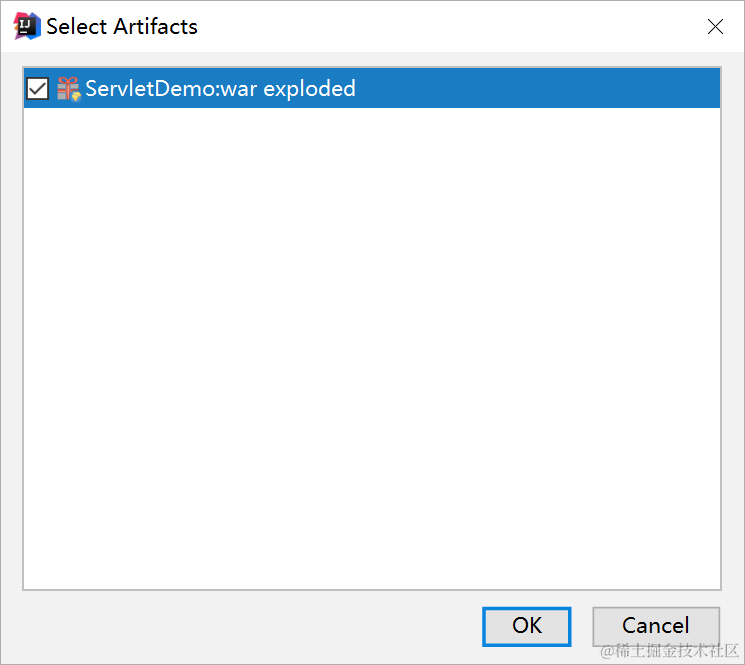
Task: Click the IntelliJ IDEA logo in title bar
Action: 27,26
